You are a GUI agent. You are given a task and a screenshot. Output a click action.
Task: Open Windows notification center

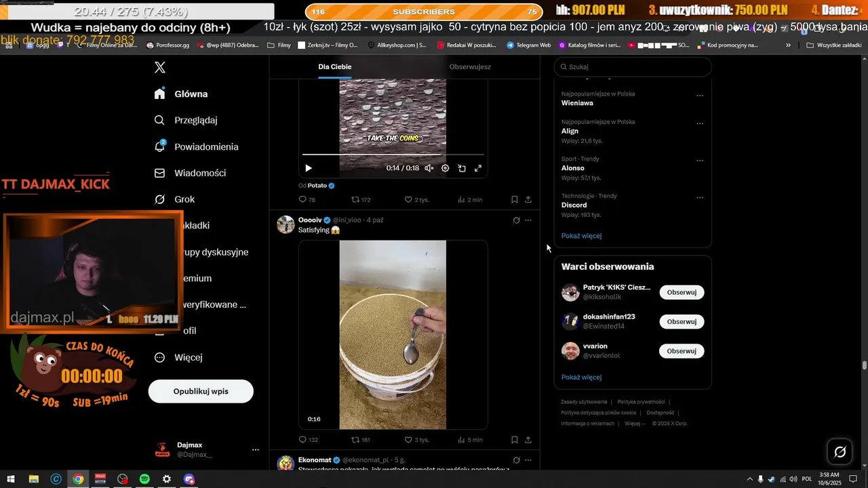853,479
